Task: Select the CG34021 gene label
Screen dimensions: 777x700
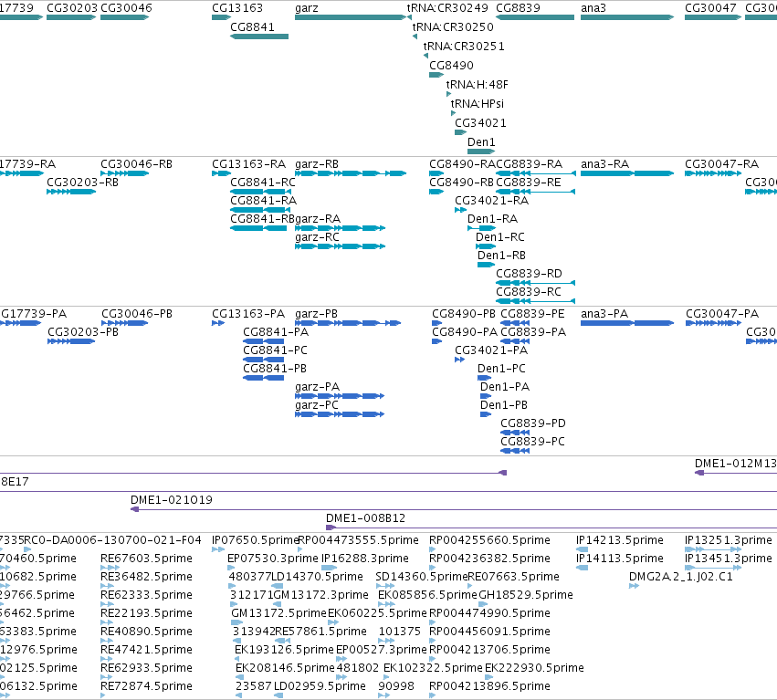Action: [480, 123]
